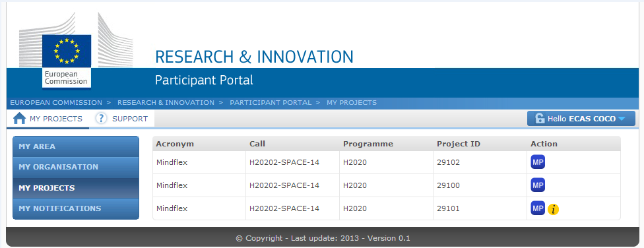Click the MP icon for project 29102
644x248 pixels.
tap(538, 162)
